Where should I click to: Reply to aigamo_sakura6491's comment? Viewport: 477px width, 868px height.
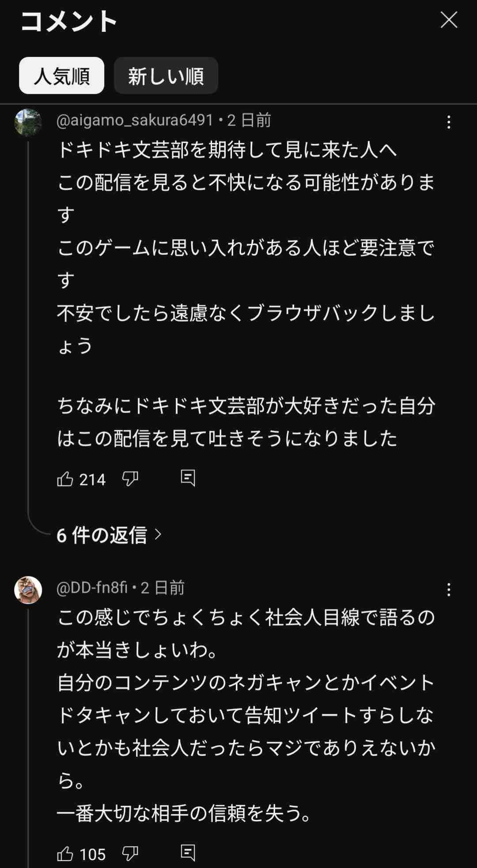point(188,478)
